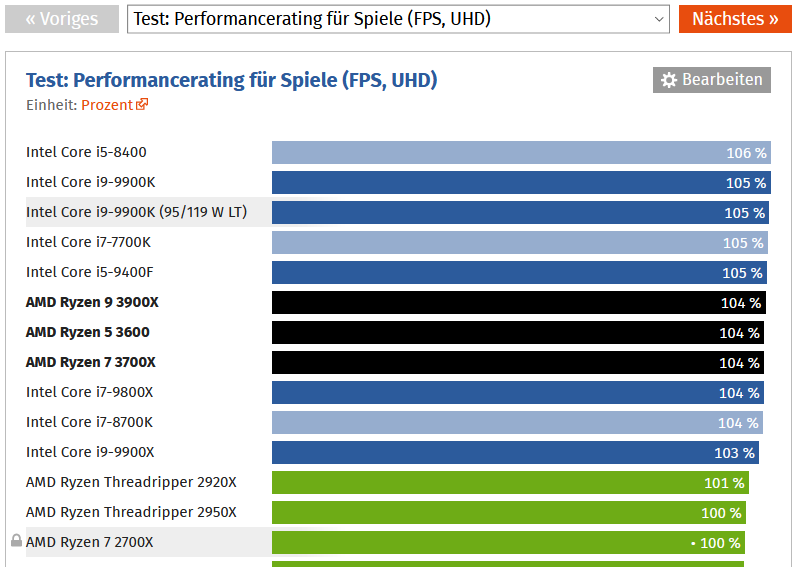
Task: Click the chart title heading text
Action: pyautogui.click(x=231, y=80)
